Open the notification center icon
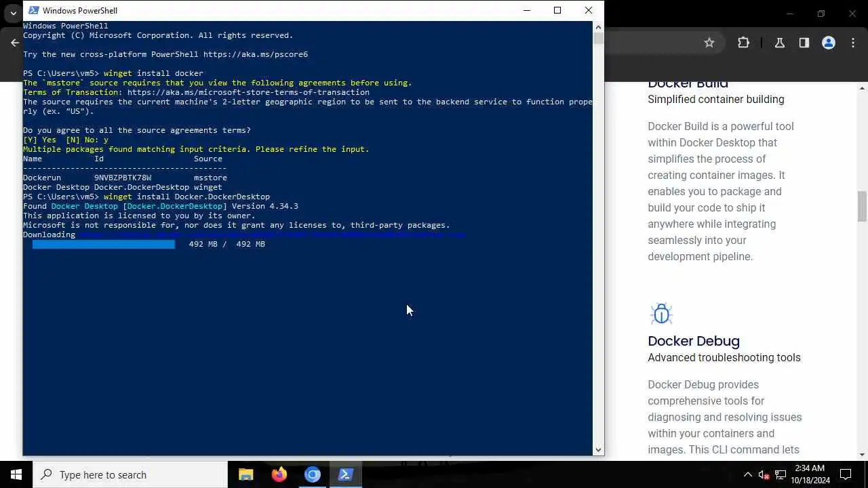This screenshot has height=488, width=868. 846,474
